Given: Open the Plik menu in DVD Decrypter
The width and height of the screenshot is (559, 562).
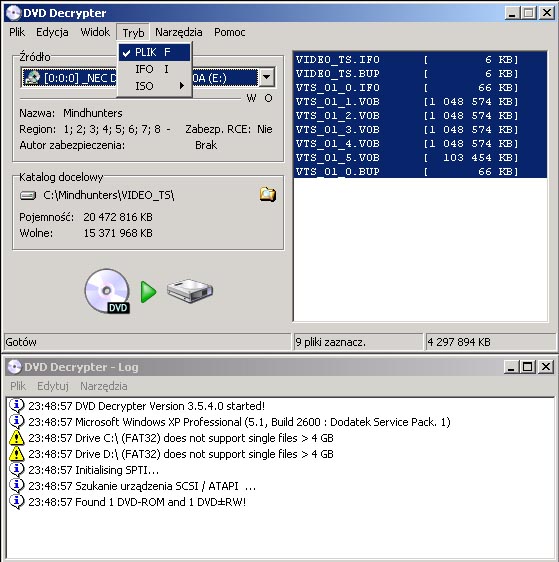Looking at the screenshot, I should 17,32.
